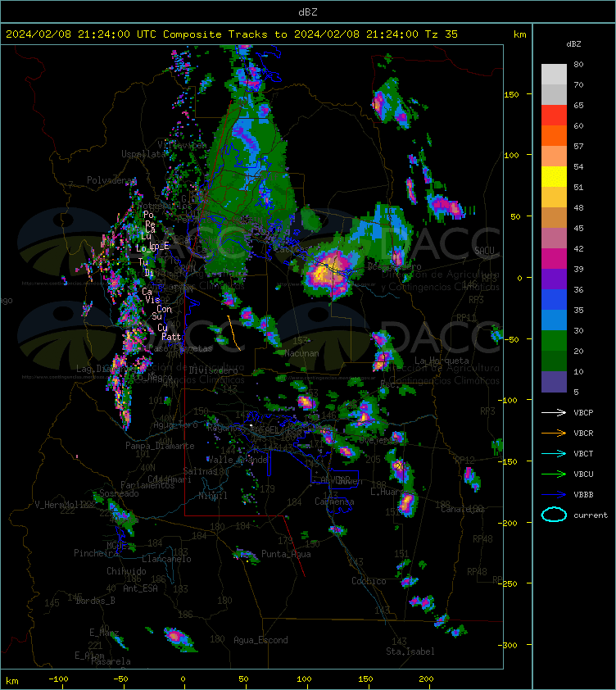
Task: Pick the dark green swatch between 20 and 10
Action: pos(554,361)
